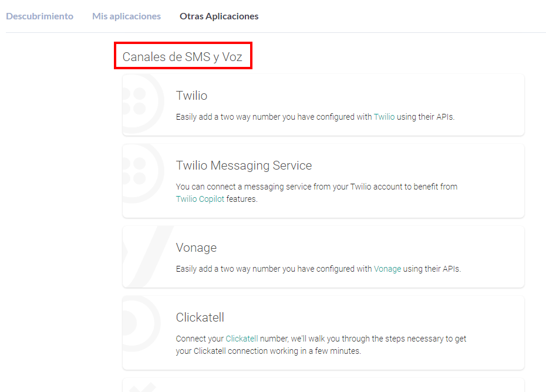Click the Twilio Messaging Service logo icon
The width and height of the screenshot is (546, 392).
coord(143,173)
